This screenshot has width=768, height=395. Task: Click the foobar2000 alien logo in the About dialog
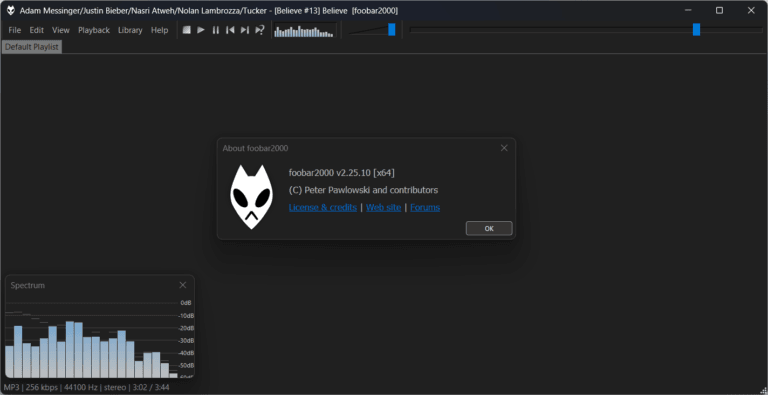tap(251, 197)
